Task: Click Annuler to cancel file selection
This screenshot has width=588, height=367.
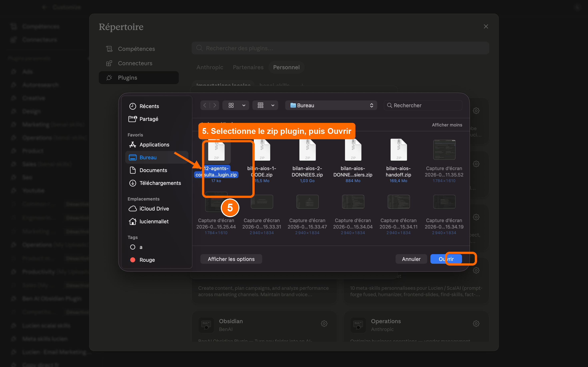Action: click(411, 259)
